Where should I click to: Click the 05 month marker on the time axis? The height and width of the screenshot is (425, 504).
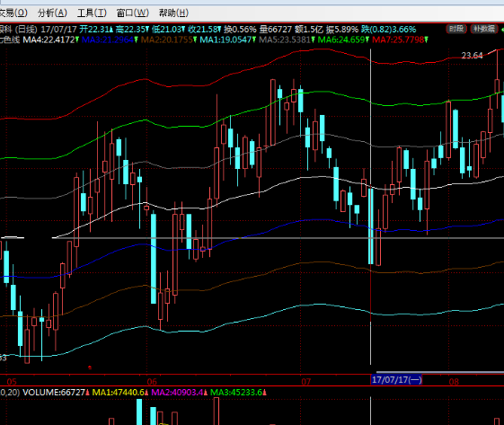point(12,382)
